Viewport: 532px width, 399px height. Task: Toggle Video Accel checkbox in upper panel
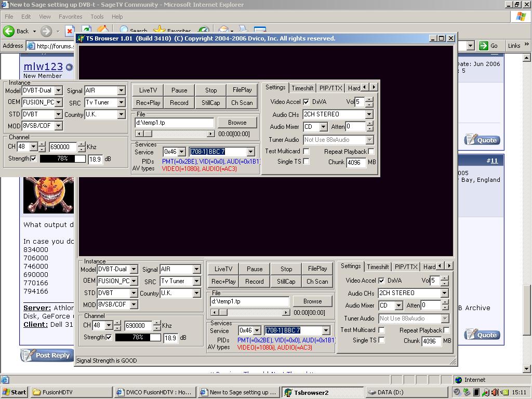pos(306,102)
